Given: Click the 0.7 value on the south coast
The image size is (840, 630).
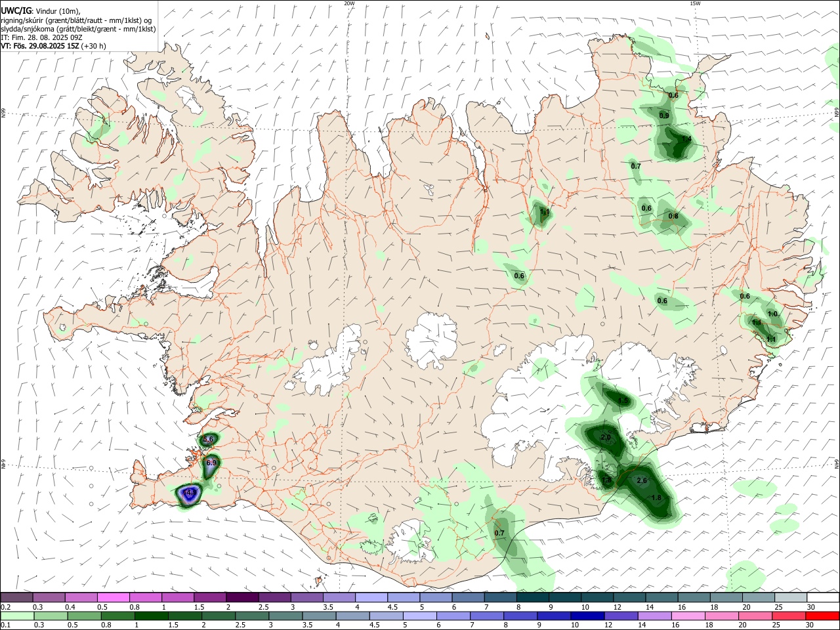Looking at the screenshot, I should [499, 533].
